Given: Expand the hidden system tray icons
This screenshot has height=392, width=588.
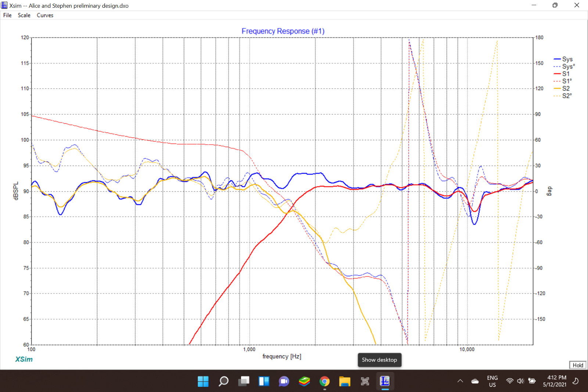Looking at the screenshot, I should pos(460,381).
